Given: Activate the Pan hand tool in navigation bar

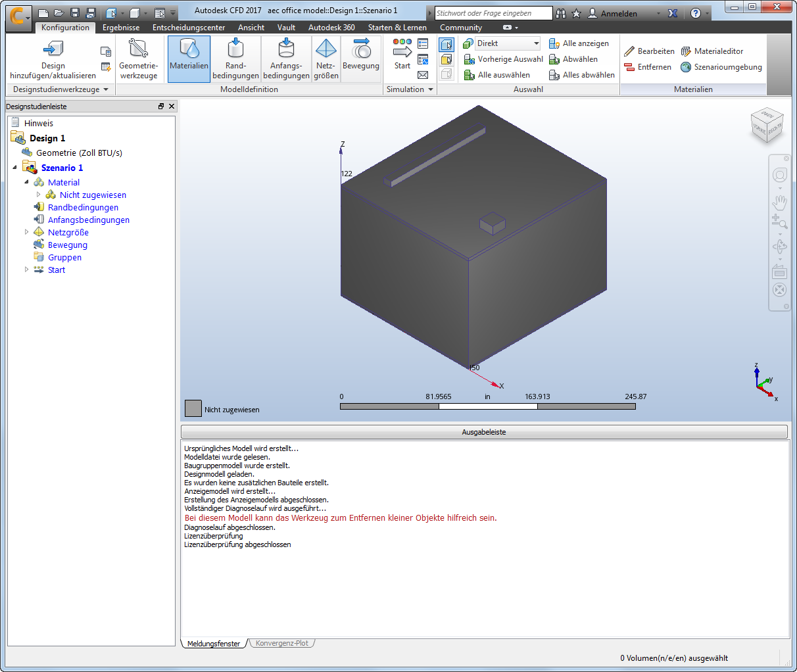Looking at the screenshot, I should coord(780,203).
